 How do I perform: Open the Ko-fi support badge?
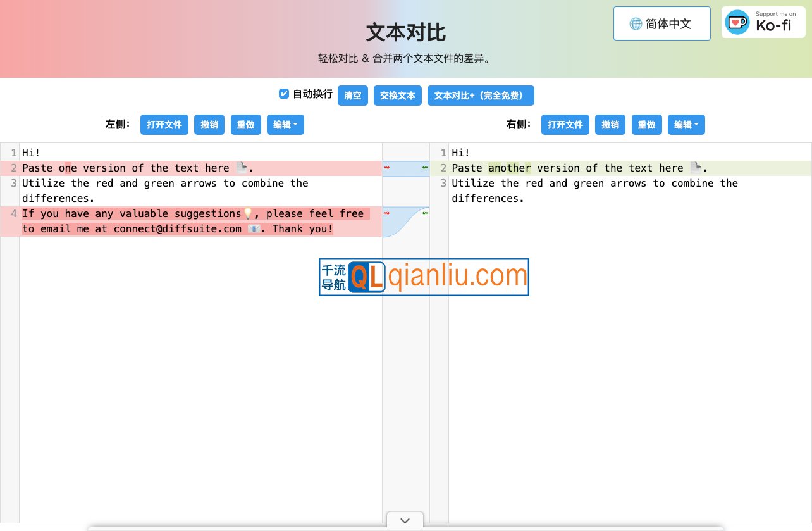click(x=763, y=23)
